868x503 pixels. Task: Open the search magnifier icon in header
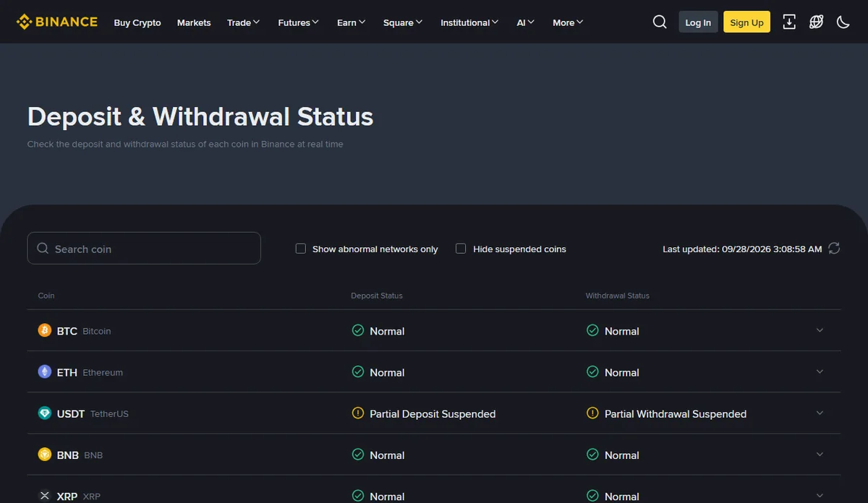660,22
